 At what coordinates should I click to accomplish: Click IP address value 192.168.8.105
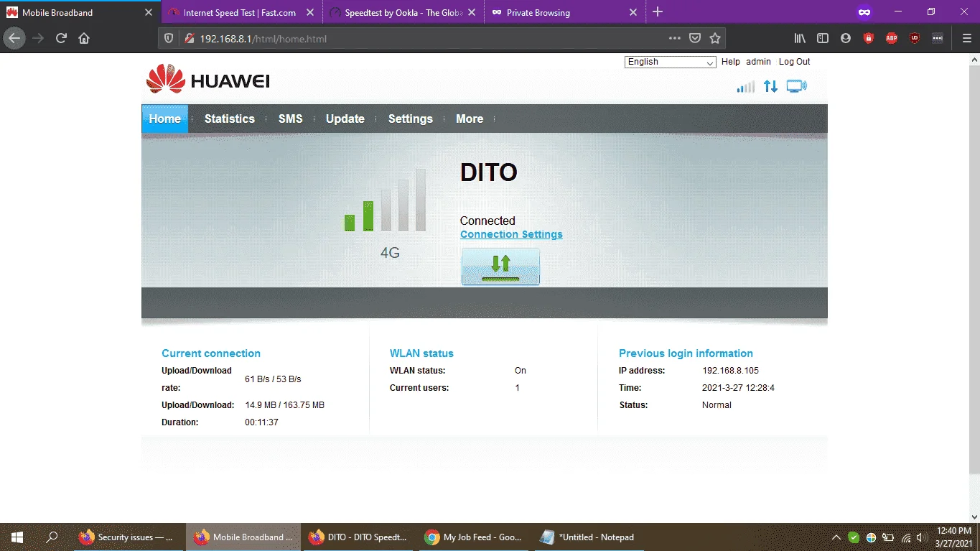point(730,371)
